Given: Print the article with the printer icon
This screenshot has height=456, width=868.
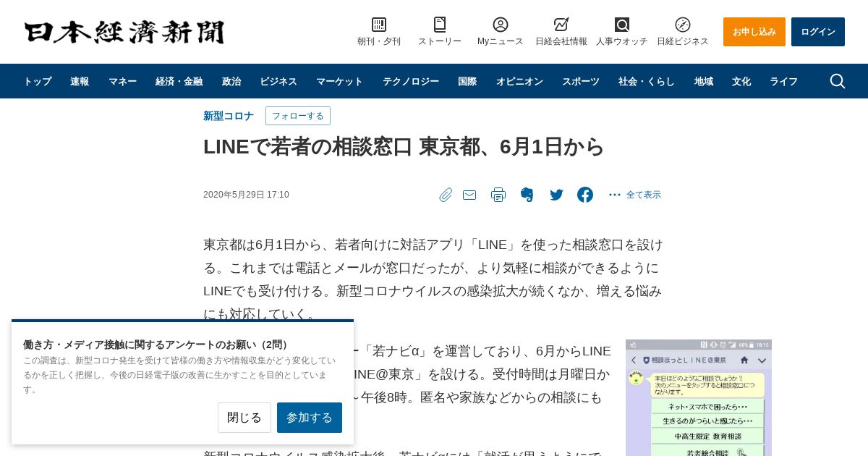Looking at the screenshot, I should coord(498,195).
